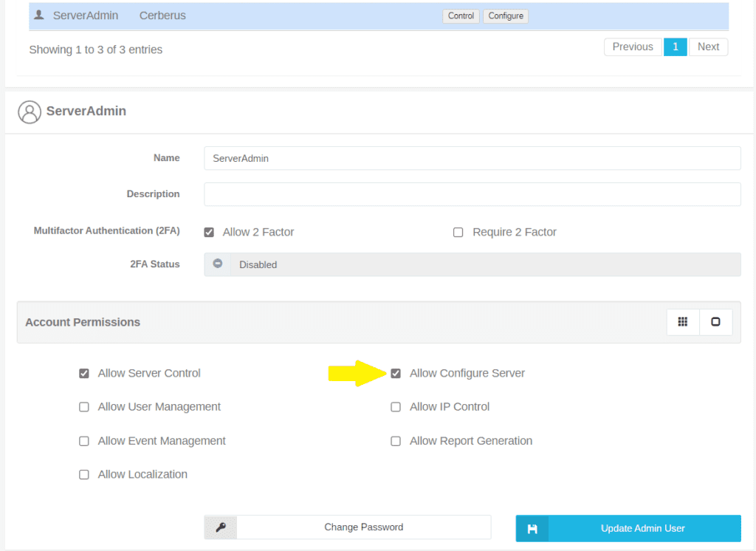756x551 pixels.
Task: Click the Configure button for Cerberus
Action: click(505, 15)
